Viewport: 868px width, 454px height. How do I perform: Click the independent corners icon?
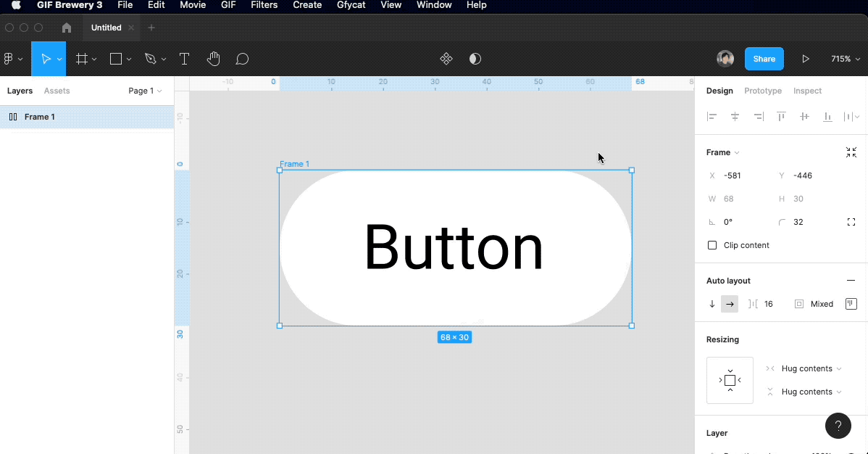click(x=851, y=222)
